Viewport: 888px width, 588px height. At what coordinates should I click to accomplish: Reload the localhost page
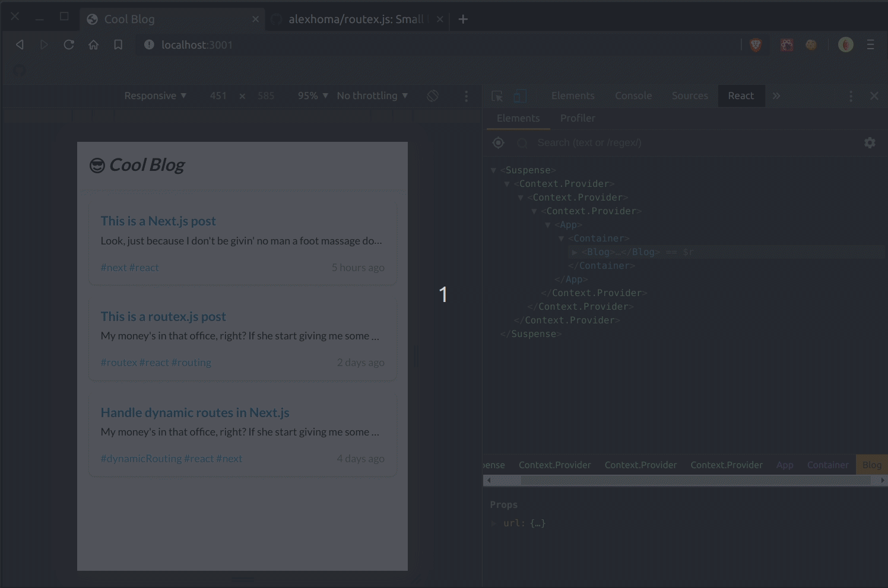69,45
